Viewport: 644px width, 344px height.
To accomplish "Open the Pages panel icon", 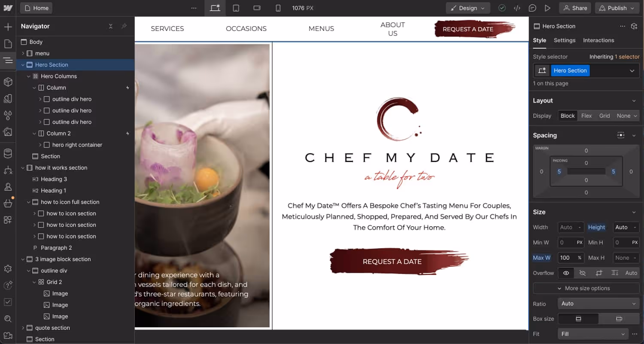I will point(8,44).
